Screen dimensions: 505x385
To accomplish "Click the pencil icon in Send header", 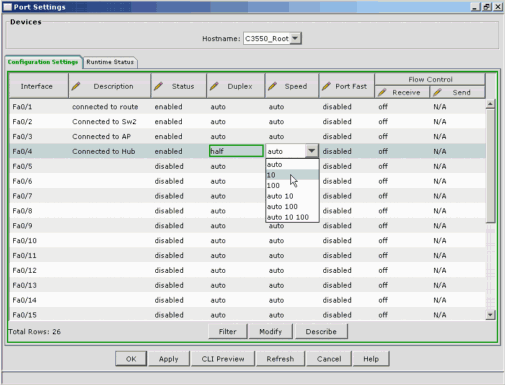I will coord(437,92).
